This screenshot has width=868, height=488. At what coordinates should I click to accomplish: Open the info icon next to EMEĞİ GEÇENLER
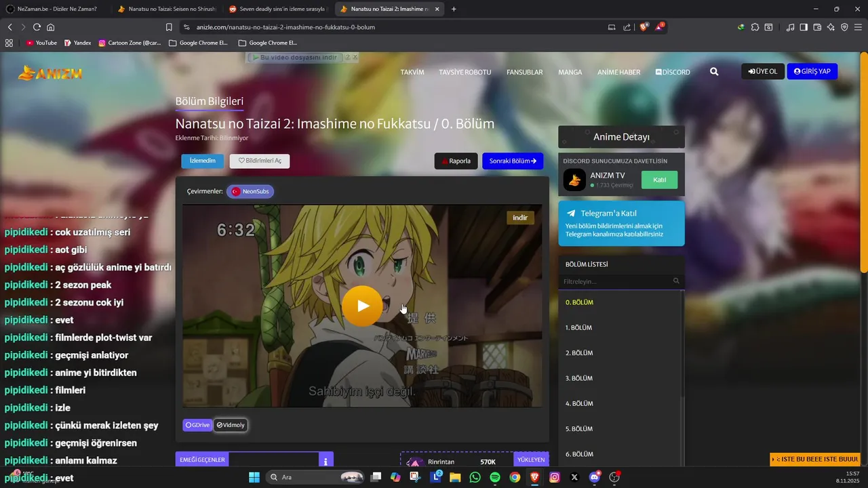[326, 460]
